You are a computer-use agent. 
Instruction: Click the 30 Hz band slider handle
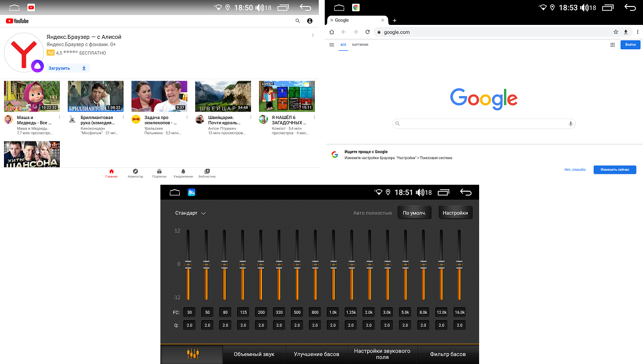click(x=188, y=264)
